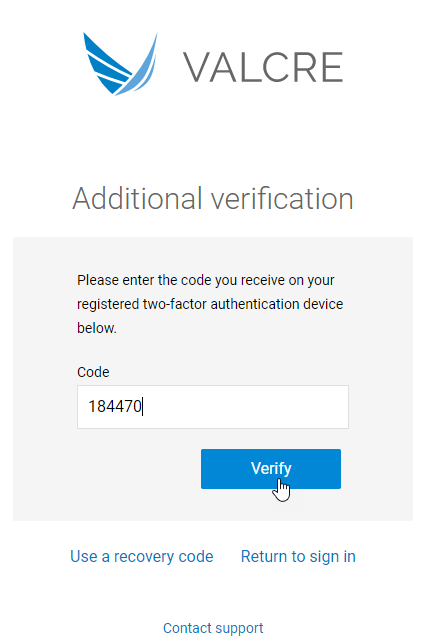
Task: Click the light blue right wing of logo
Action: tap(140, 65)
